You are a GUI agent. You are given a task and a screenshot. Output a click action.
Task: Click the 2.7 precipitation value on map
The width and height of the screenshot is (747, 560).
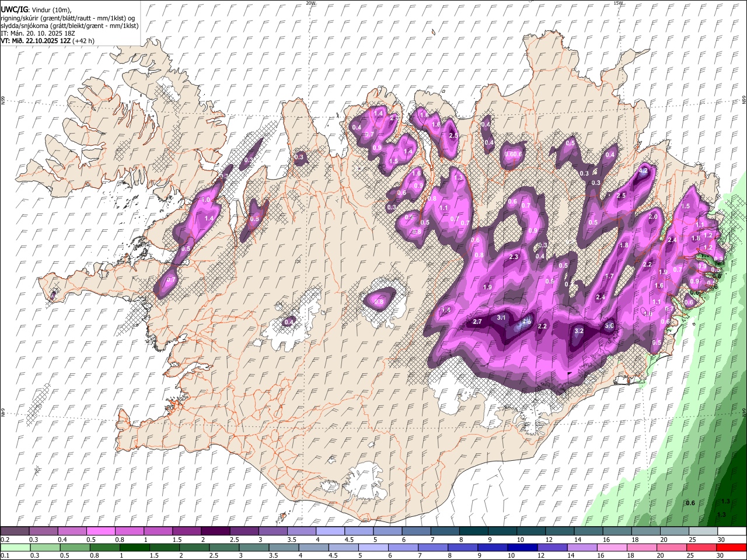click(477, 322)
